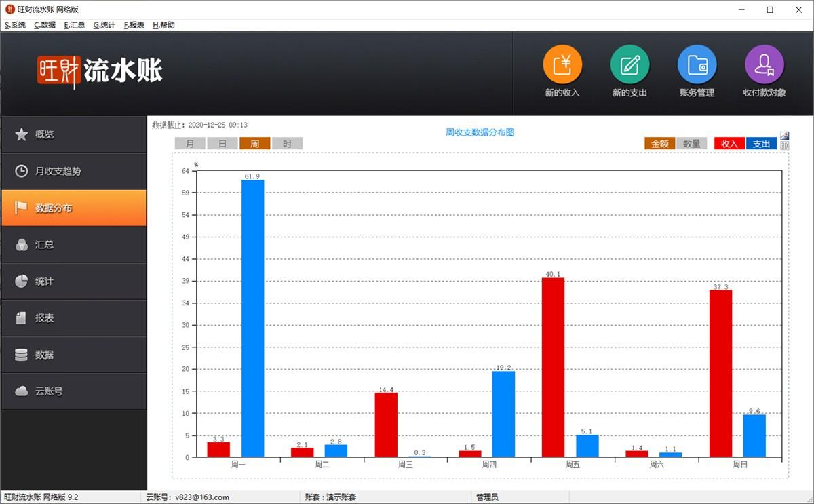Click the tallest blue bar for 周一
This screenshot has height=504, width=814.
coord(252,317)
